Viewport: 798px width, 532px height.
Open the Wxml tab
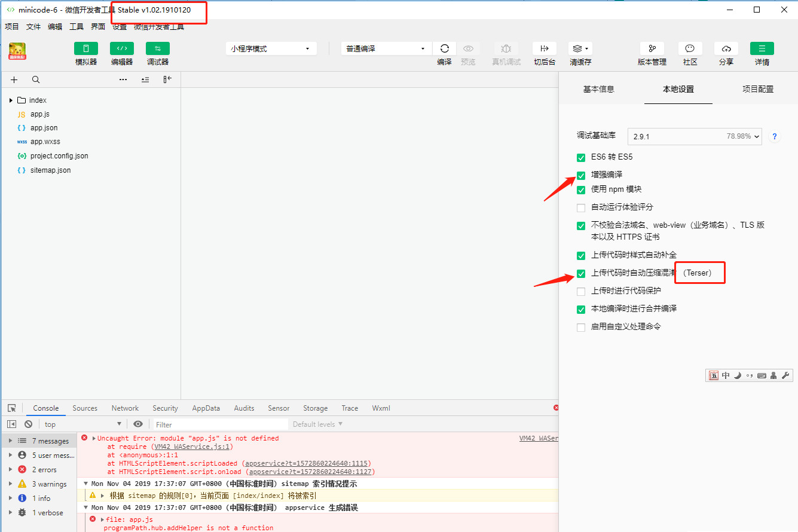click(381, 408)
